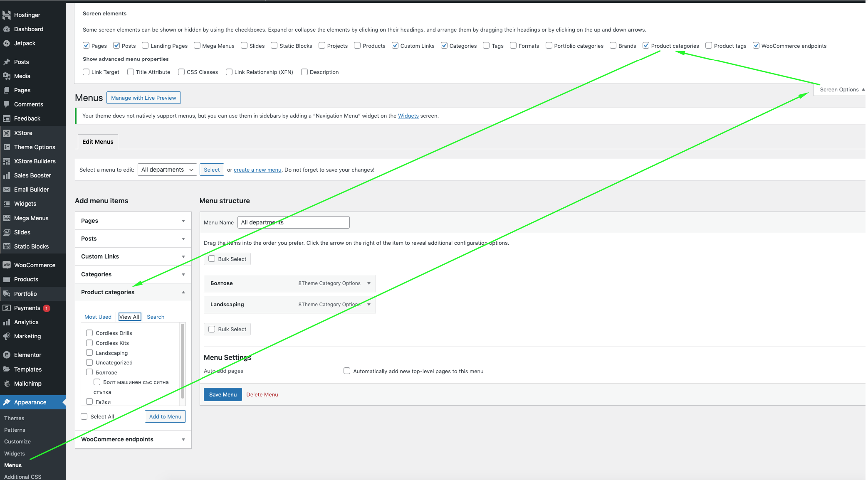
Task: Enable the Product tags screen option
Action: tap(709, 46)
